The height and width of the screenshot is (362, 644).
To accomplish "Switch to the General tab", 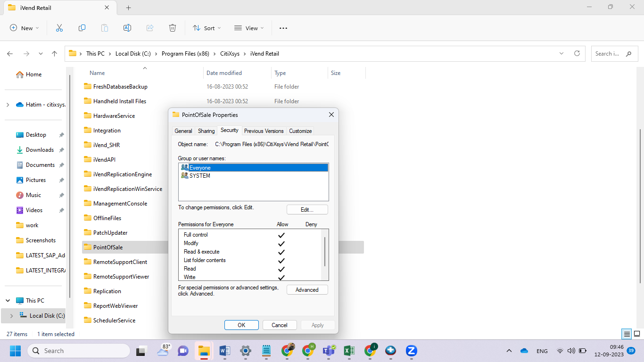I will coord(183,131).
